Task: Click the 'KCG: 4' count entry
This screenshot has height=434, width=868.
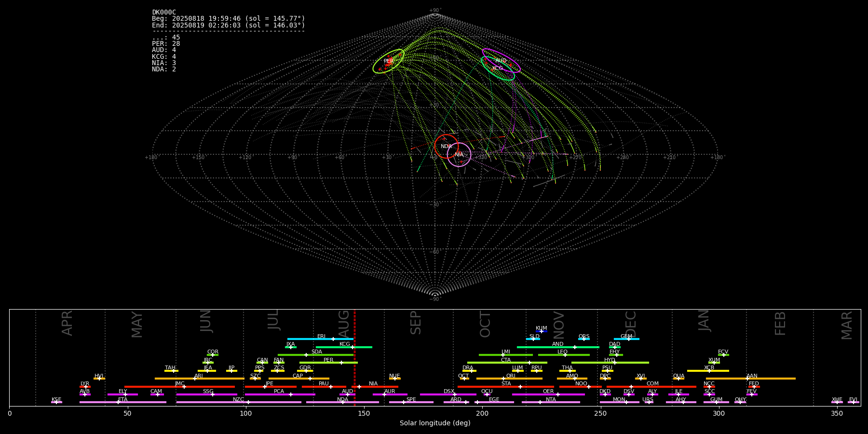Action: 164,56
